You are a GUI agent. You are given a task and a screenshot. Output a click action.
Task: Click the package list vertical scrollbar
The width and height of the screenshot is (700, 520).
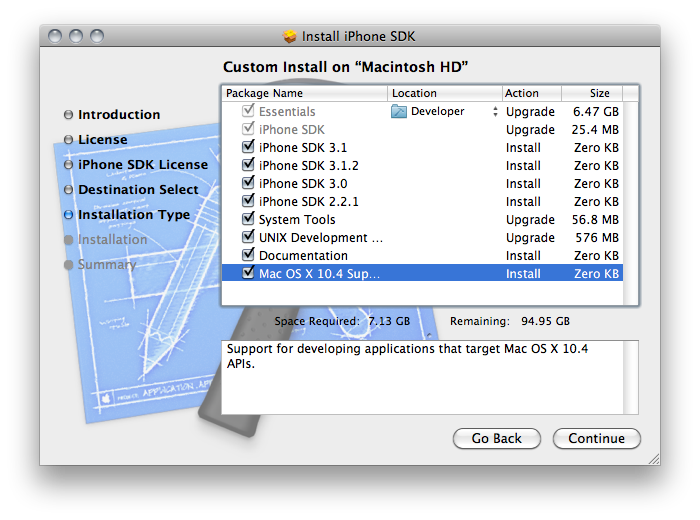(631, 204)
